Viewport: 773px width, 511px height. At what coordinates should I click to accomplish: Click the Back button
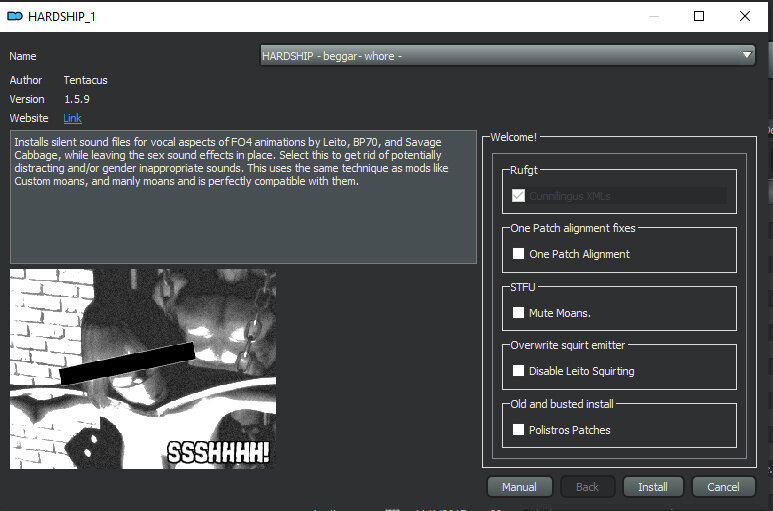[x=587, y=487]
